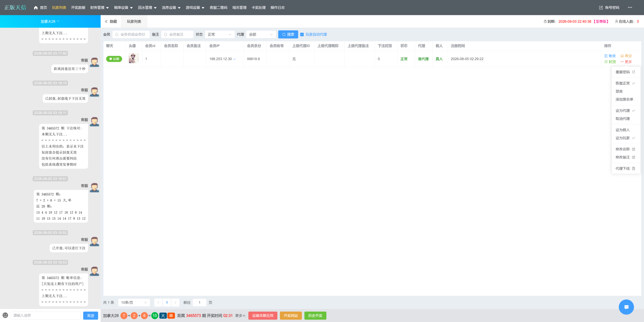Open the floating blue chat bubble button
Screen dimensions: 644x322
coord(626,307)
